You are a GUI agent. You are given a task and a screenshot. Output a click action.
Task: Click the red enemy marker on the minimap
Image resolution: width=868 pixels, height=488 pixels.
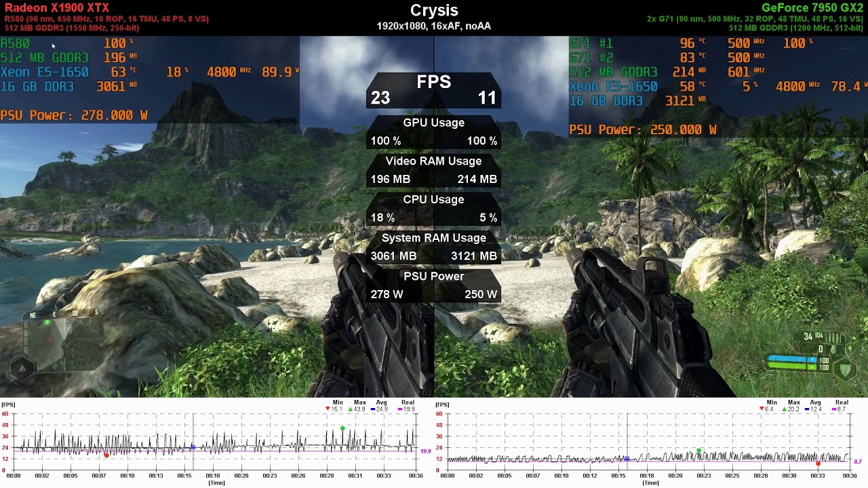point(50,338)
